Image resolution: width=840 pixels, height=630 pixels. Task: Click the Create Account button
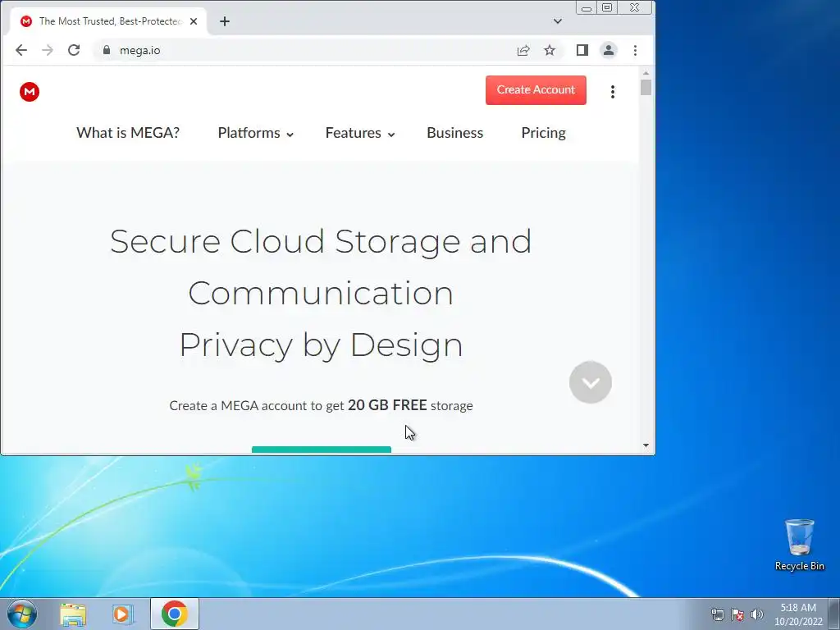click(x=536, y=90)
